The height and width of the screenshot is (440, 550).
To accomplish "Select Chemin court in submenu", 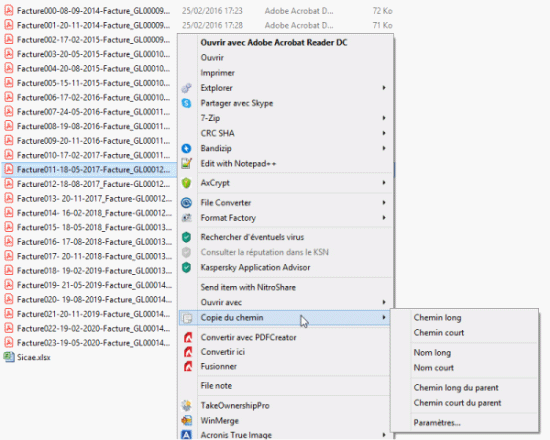I will [439, 333].
